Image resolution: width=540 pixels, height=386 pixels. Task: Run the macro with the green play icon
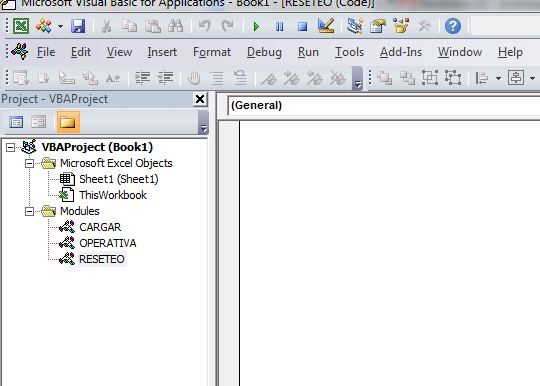tap(256, 27)
